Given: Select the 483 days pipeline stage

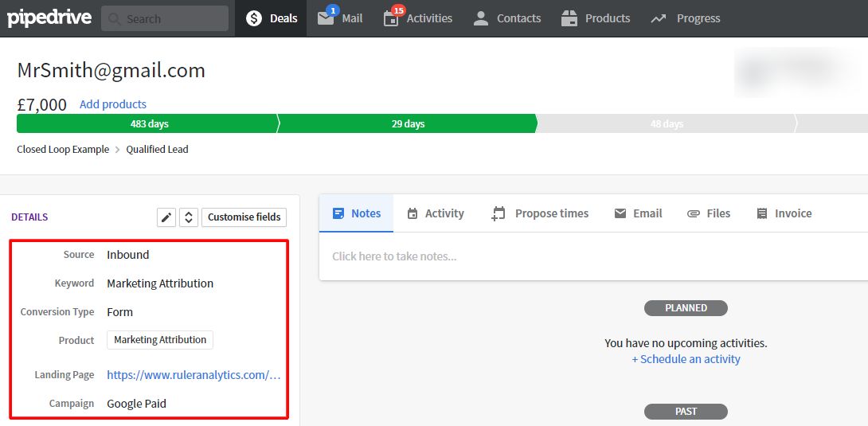Looking at the screenshot, I should point(147,124).
